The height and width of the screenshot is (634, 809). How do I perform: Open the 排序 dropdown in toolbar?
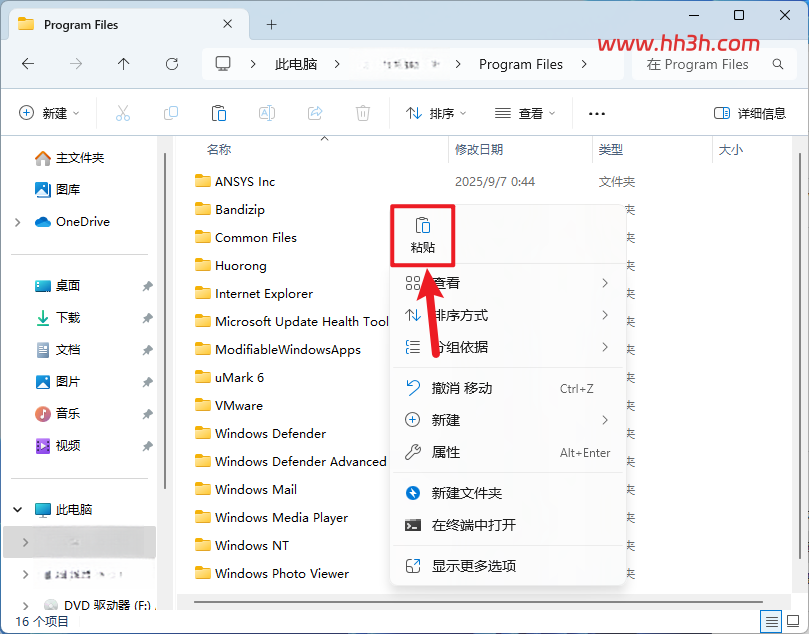pos(436,113)
